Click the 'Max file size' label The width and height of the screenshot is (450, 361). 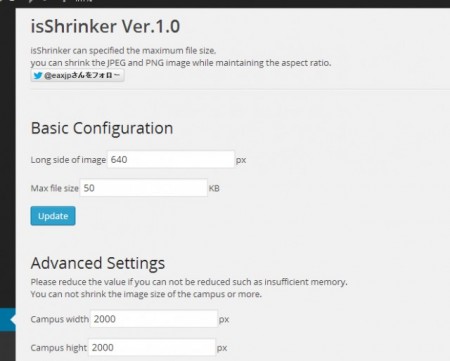pos(55,188)
